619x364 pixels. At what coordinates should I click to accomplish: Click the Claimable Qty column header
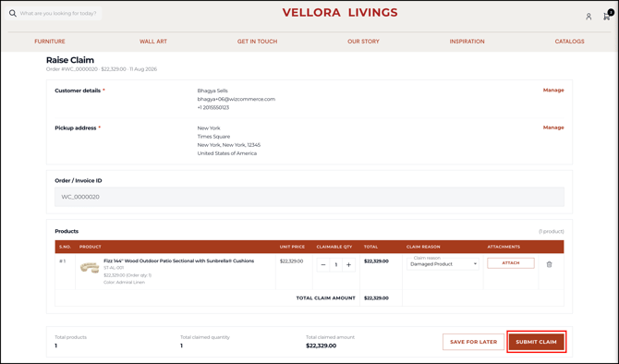pyautogui.click(x=334, y=247)
